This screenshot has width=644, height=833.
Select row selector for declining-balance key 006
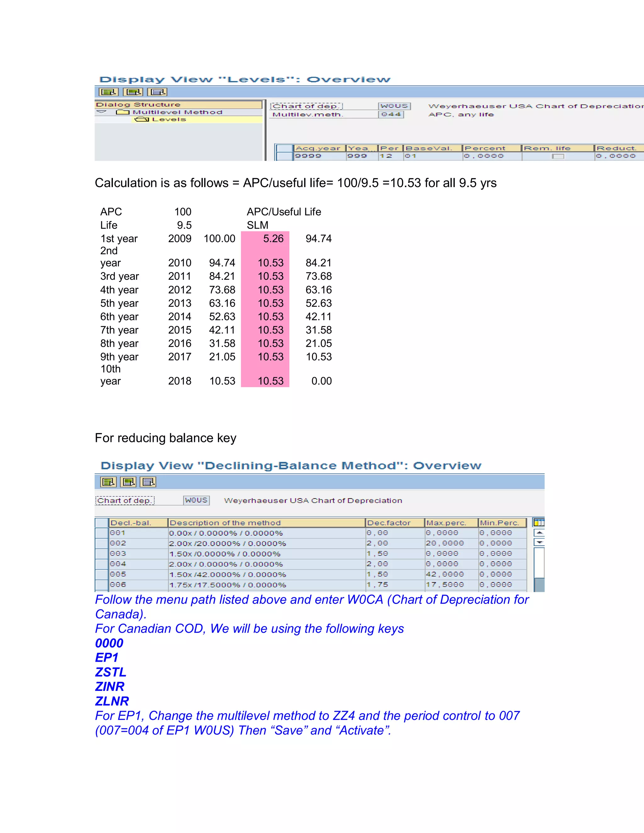click(x=102, y=585)
